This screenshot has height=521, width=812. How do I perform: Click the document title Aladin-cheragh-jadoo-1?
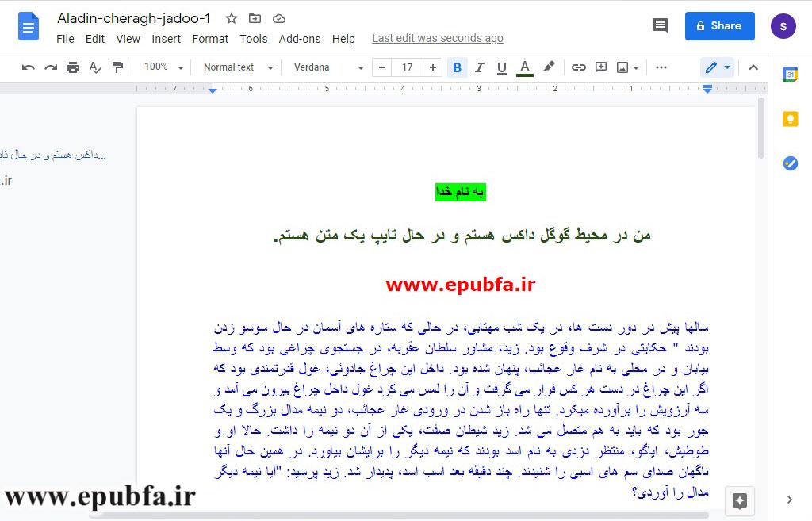tap(133, 19)
